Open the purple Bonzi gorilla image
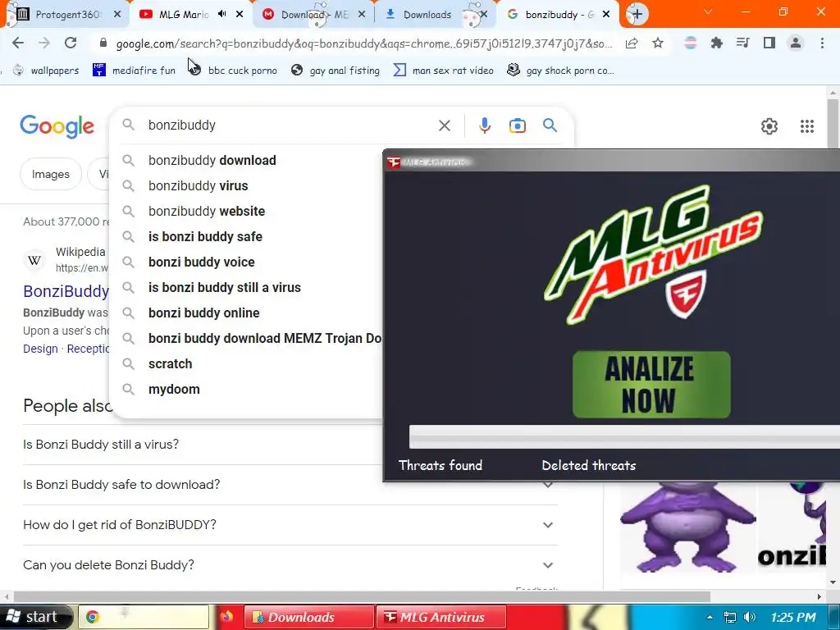The image size is (840, 630). click(x=688, y=527)
